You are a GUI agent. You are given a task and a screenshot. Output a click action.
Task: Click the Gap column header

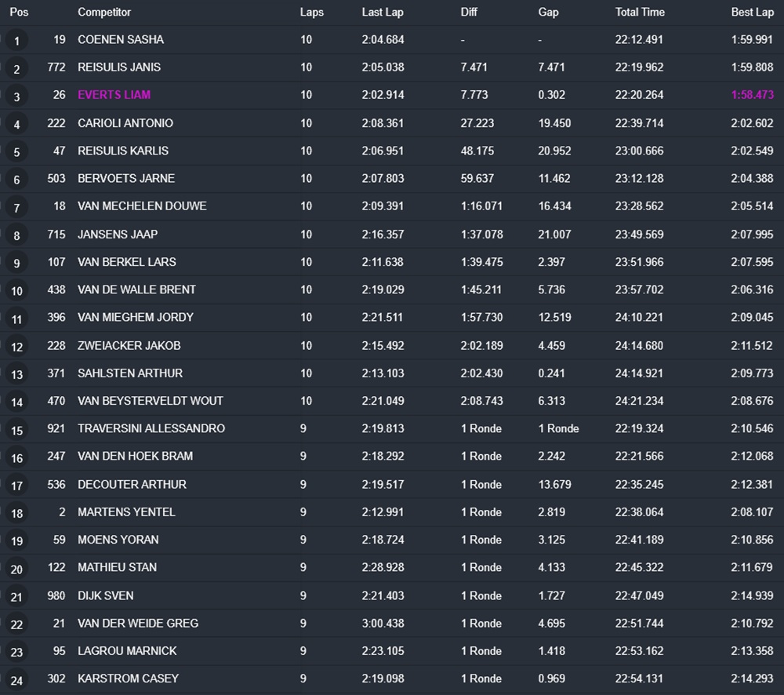[548, 12]
